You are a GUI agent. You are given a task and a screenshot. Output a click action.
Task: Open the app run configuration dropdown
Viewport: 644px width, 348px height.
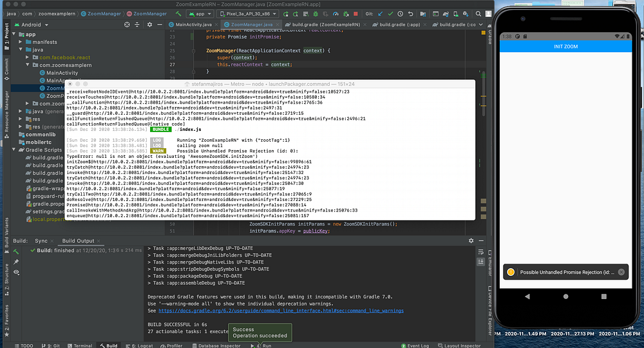click(200, 14)
